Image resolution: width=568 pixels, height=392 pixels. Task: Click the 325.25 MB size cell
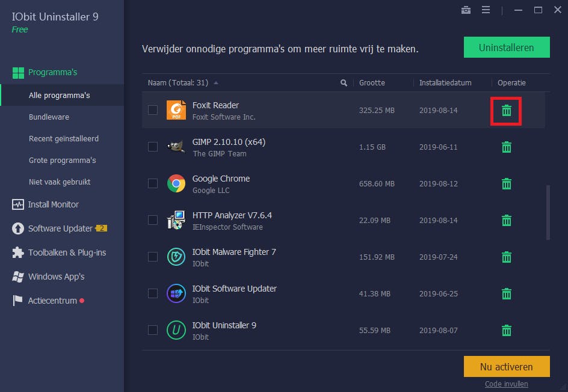tap(377, 111)
